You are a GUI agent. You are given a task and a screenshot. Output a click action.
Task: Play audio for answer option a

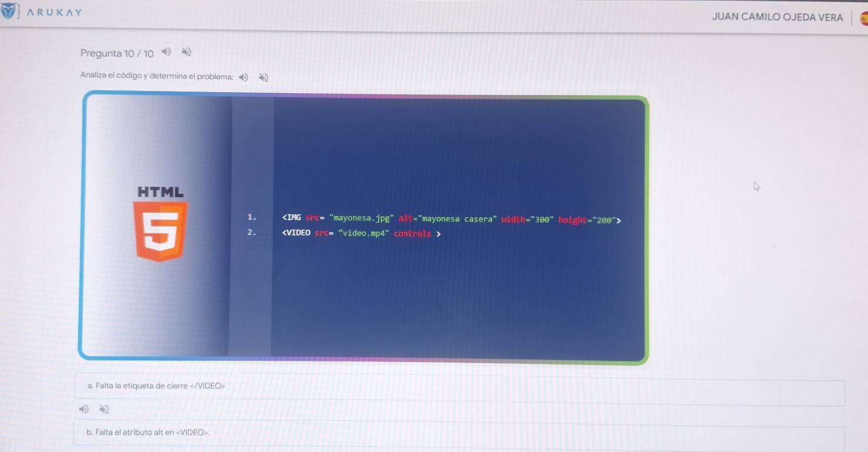85,409
